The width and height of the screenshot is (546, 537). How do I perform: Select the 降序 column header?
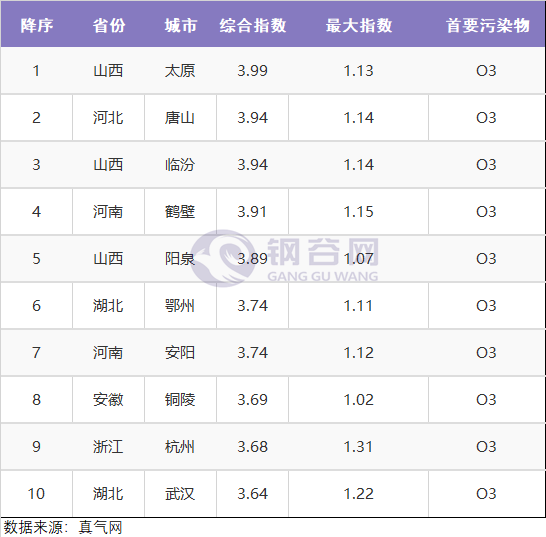[x=37, y=25]
